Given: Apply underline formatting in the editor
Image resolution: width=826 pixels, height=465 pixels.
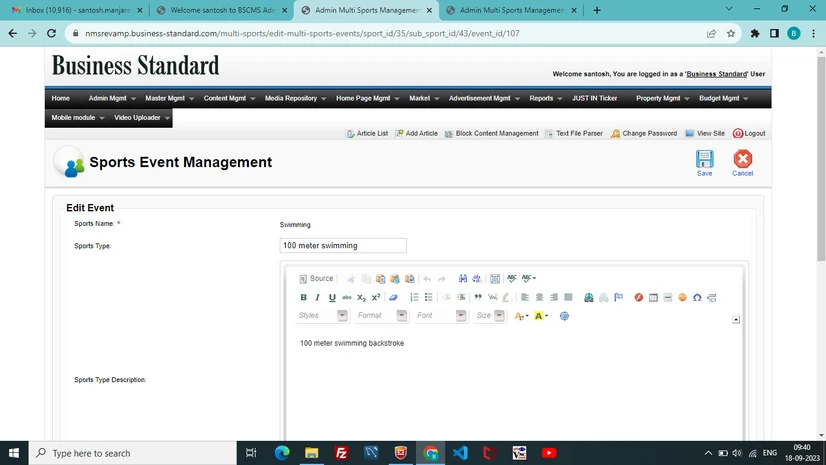Looking at the screenshot, I should click(x=332, y=297).
